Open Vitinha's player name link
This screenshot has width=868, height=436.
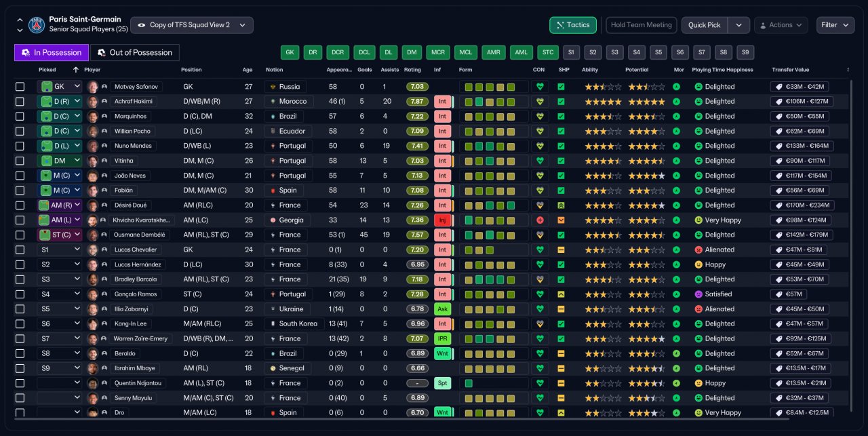click(125, 161)
